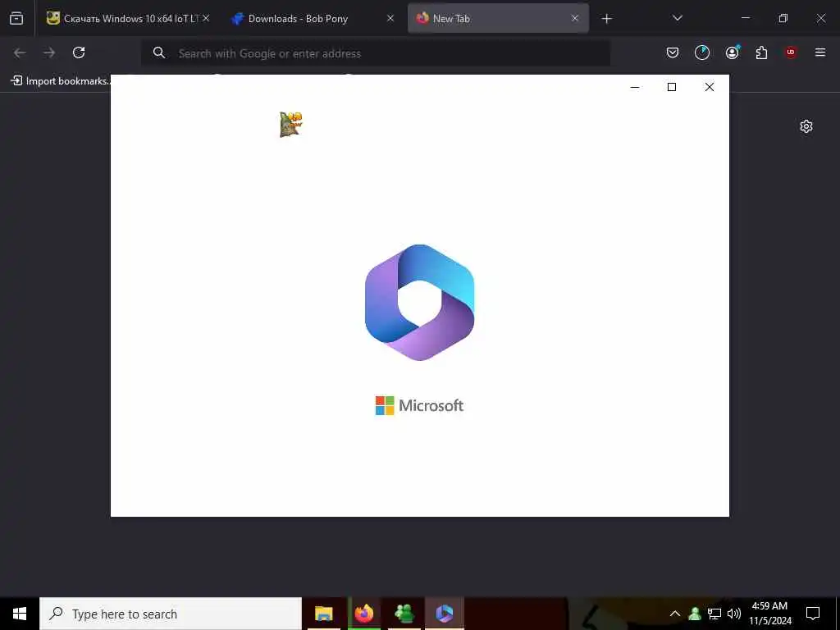Viewport: 840px width, 630px height.
Task: Switch to the Windows 10 x64 IoT tab
Action: [127, 18]
